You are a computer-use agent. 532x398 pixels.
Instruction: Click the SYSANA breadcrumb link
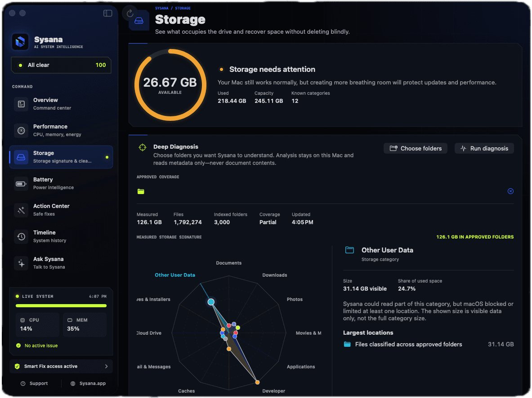pyautogui.click(x=162, y=8)
